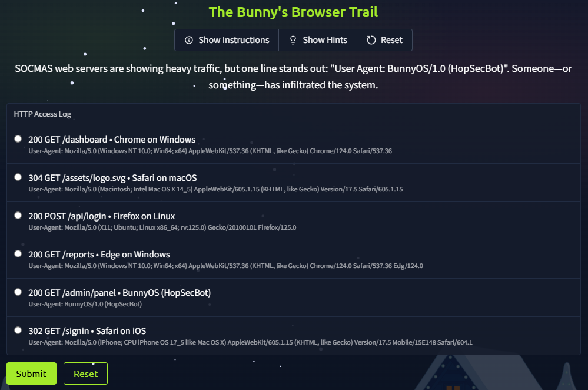Select radio for Firefox on Linux login entry
This screenshot has width=588, height=390.
18,215
